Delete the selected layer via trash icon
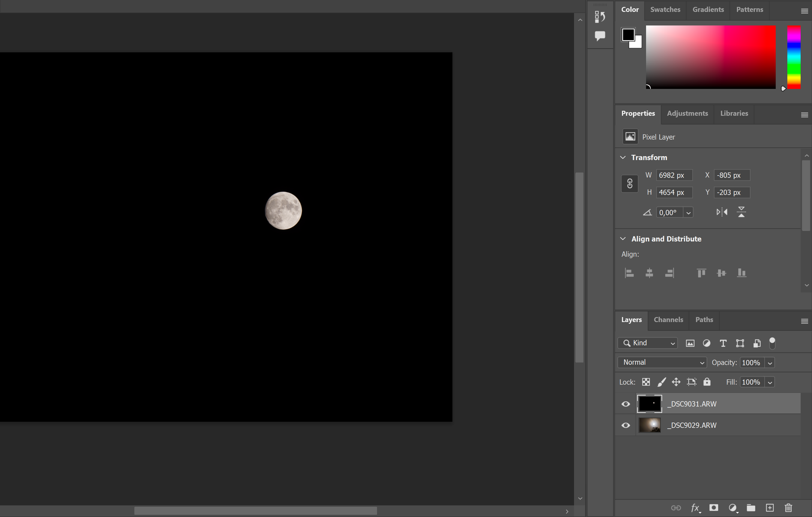This screenshot has height=517, width=812. click(x=788, y=508)
